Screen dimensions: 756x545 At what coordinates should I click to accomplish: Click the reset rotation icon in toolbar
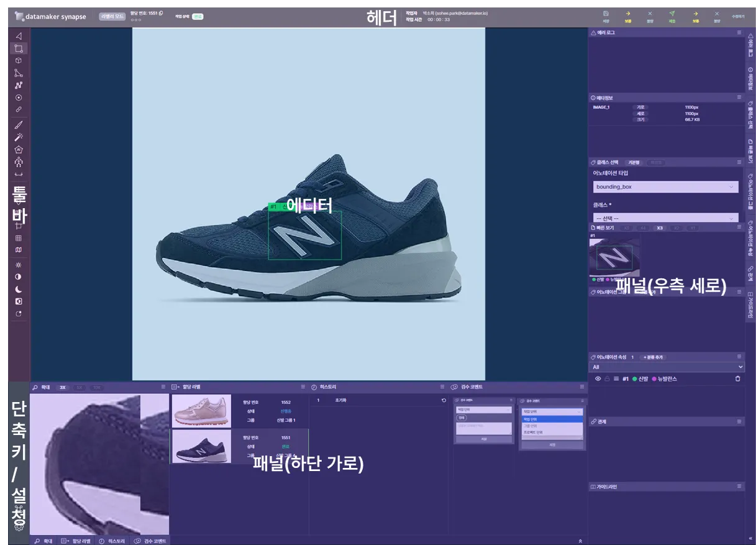[19, 314]
